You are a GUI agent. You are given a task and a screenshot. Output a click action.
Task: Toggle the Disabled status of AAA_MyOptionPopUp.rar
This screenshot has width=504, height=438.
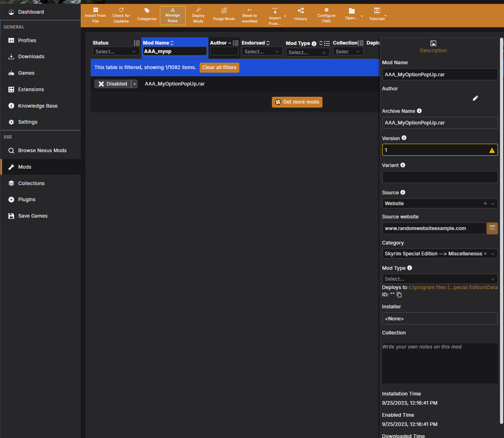point(113,84)
